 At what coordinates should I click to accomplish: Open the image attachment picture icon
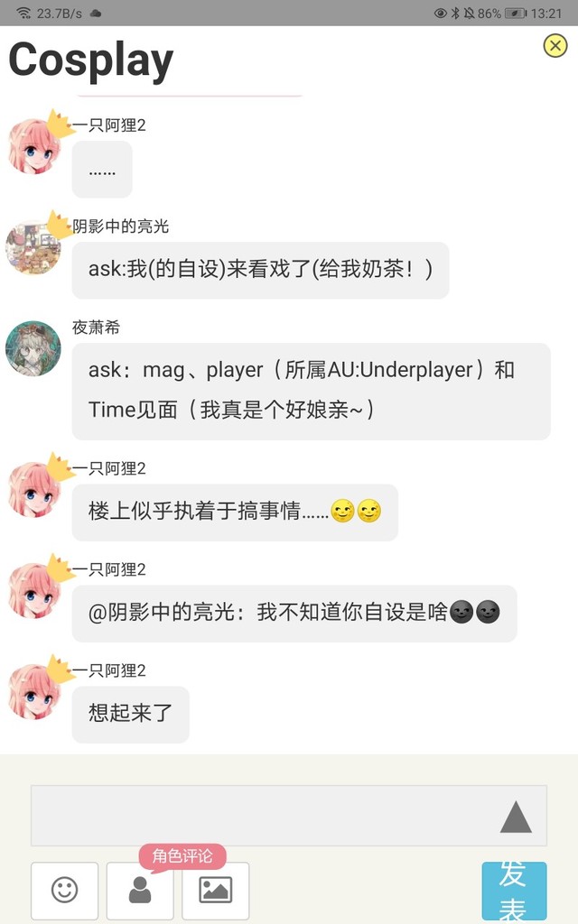tap(215, 890)
